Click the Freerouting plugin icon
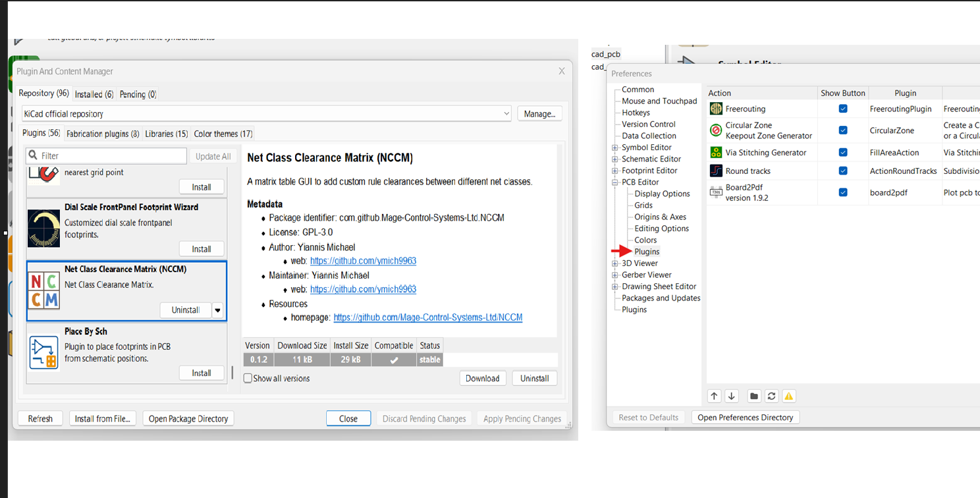Screen dimensions: 980x498 coord(716,109)
